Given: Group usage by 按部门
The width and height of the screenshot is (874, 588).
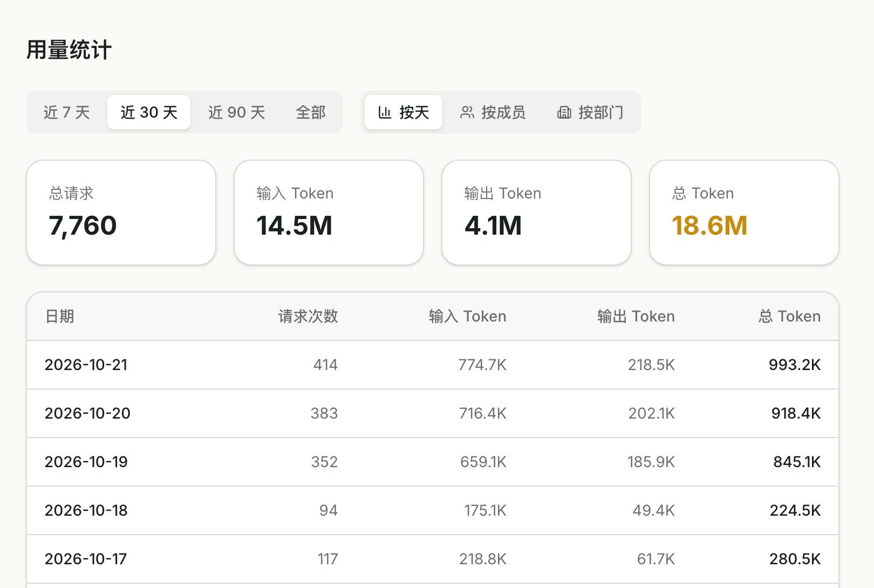Looking at the screenshot, I should point(590,112).
